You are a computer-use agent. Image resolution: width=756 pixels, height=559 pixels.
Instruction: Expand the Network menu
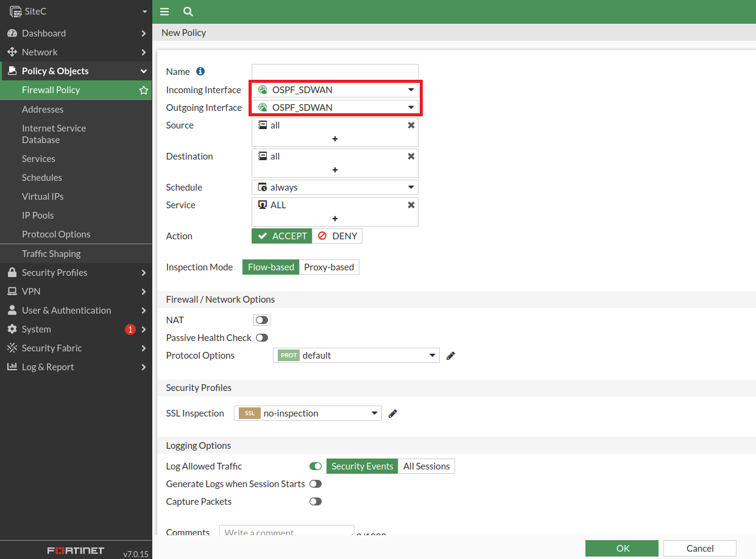point(144,52)
